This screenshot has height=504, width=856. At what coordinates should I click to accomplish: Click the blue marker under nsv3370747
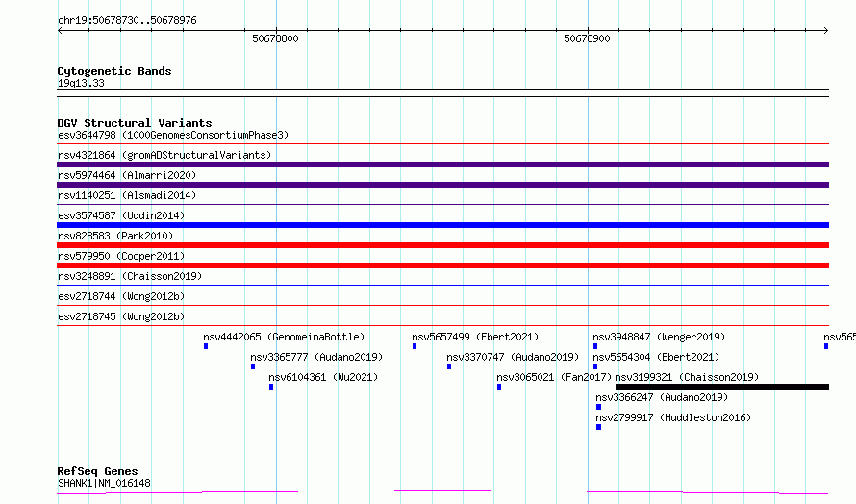pos(449,366)
